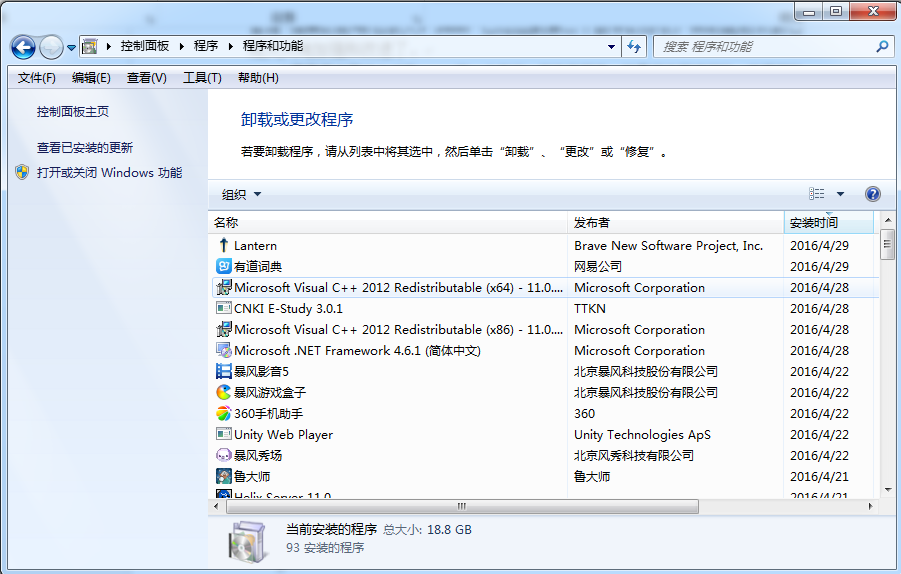Click the 鲁大师 program icon
901x574 pixels.
[x=224, y=476]
